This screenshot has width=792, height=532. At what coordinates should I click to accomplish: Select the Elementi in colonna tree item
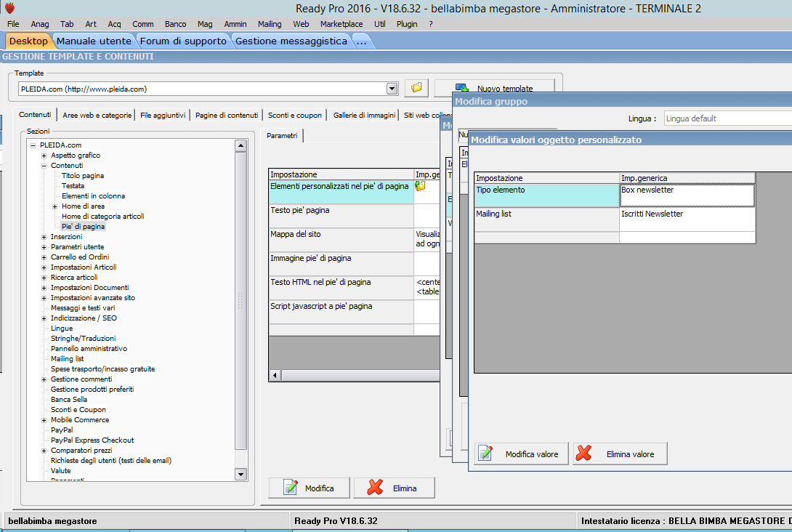click(94, 196)
